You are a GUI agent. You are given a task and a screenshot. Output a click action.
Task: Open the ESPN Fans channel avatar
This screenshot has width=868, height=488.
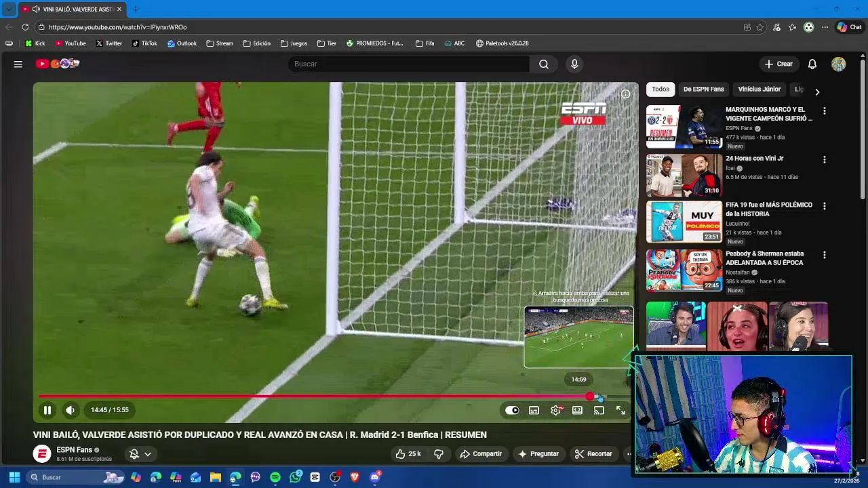pos(42,454)
